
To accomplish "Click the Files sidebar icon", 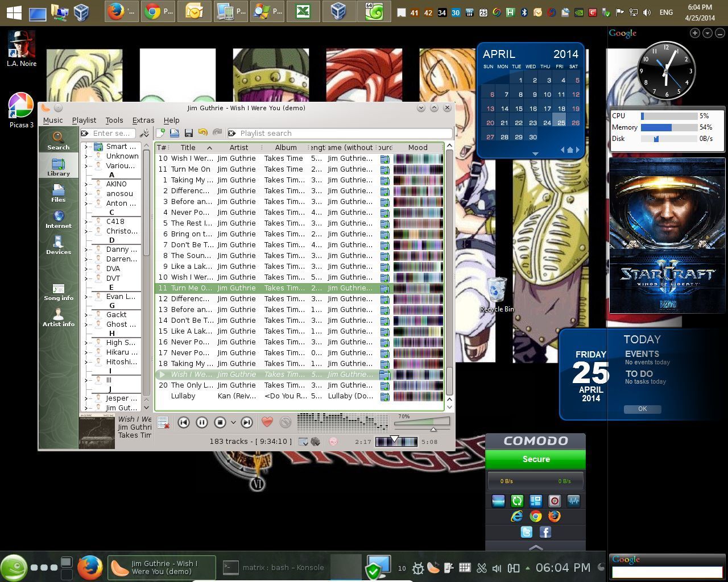I will (59, 193).
